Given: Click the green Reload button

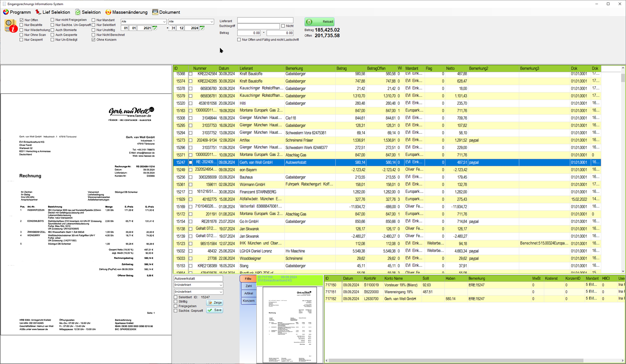Looking at the screenshot, I should tap(320, 22).
